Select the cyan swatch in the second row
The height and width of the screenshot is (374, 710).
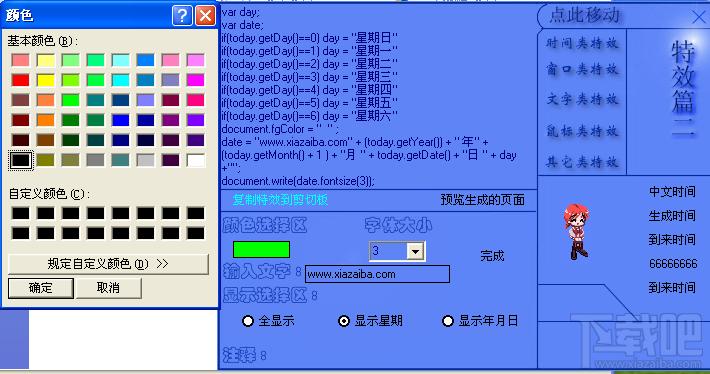[x=120, y=80]
